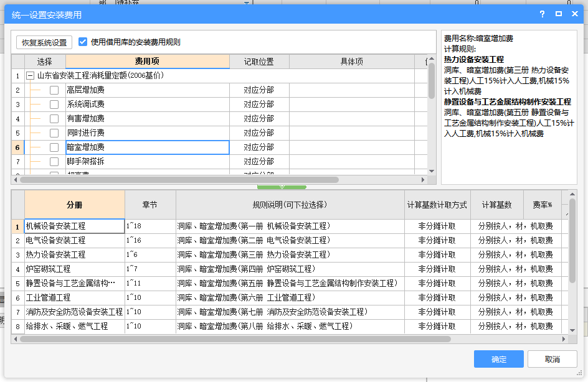Image resolution: width=588 pixels, height=382 pixels.
Task: Click scroll-up arrow of upper table scrollbar
Action: (x=432, y=58)
